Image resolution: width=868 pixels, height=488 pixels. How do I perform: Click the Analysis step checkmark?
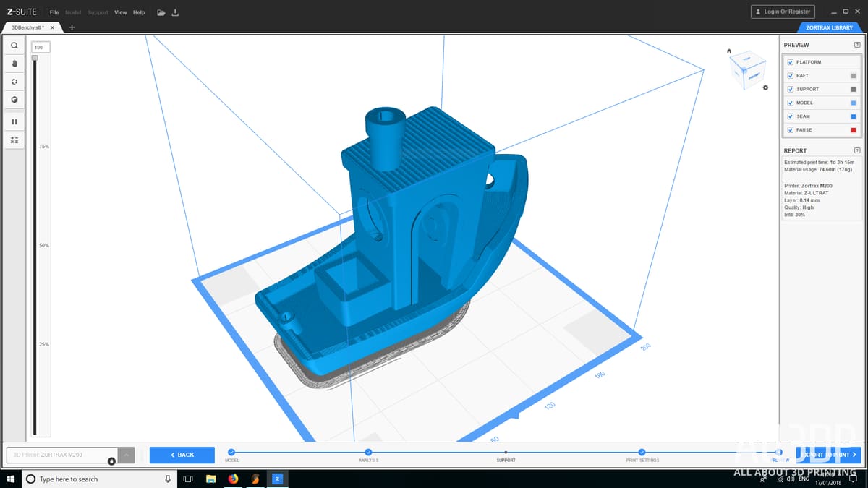(x=368, y=452)
